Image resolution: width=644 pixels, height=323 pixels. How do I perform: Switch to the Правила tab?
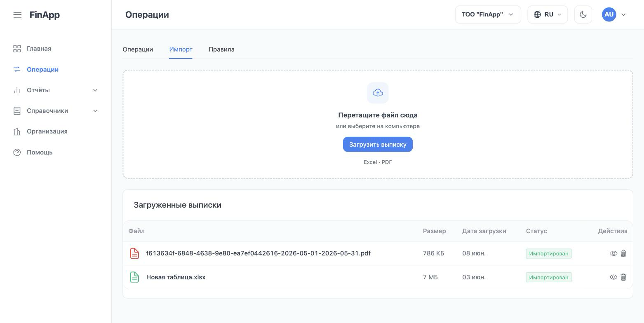[221, 49]
